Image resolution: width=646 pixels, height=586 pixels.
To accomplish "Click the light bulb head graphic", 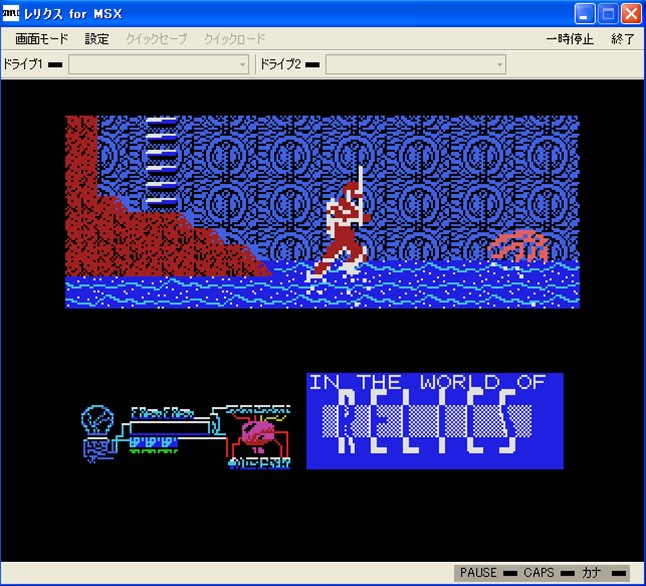I will pyautogui.click(x=97, y=420).
